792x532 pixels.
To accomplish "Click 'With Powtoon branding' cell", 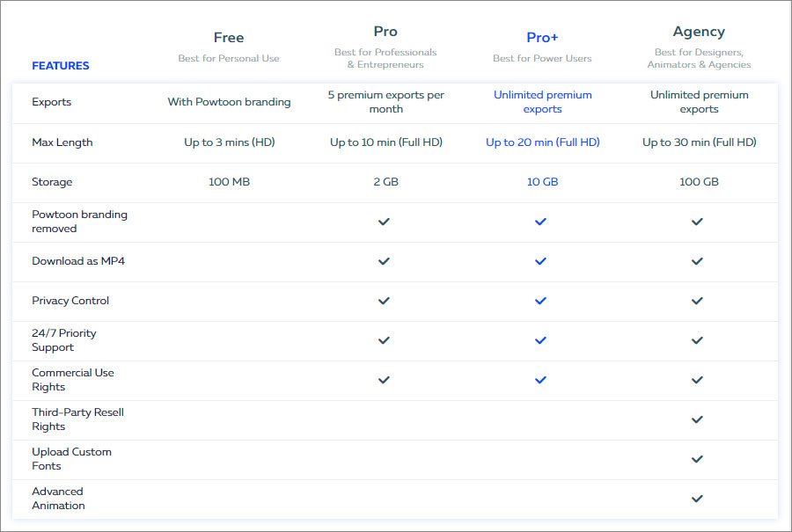I will point(230,102).
